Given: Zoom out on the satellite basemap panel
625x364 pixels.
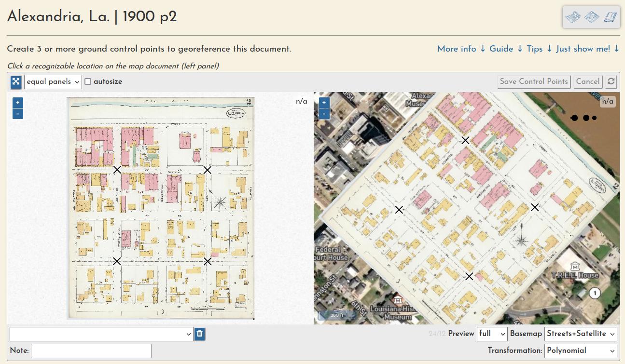Looking at the screenshot, I should [324, 114].
